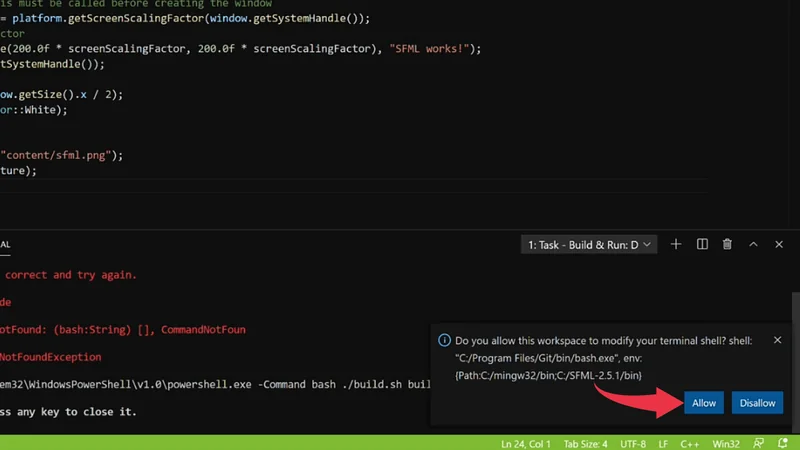Open the feedback icon in status bar
Screen dimensions: 800x450
coord(757,443)
